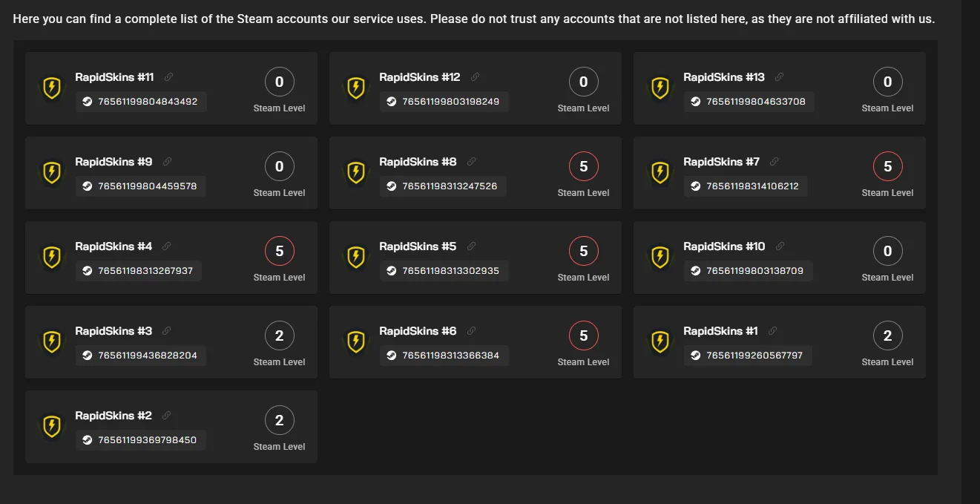Click the link icon beside RapidSkins #11
The image size is (980, 504).
[x=168, y=77]
